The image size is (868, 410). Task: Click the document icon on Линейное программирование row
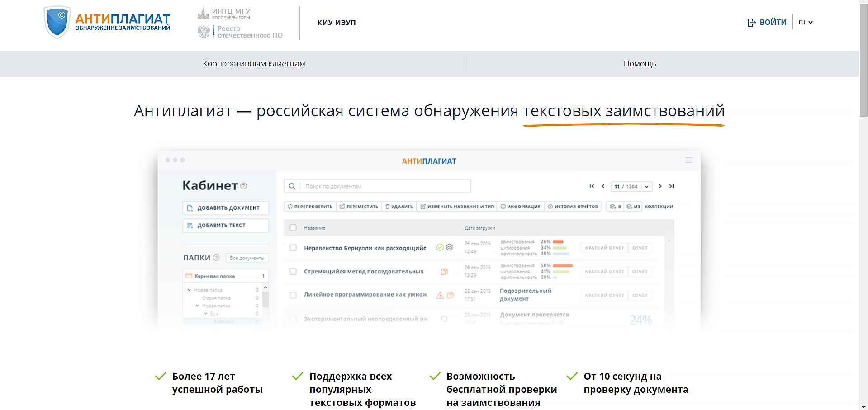tap(450, 295)
